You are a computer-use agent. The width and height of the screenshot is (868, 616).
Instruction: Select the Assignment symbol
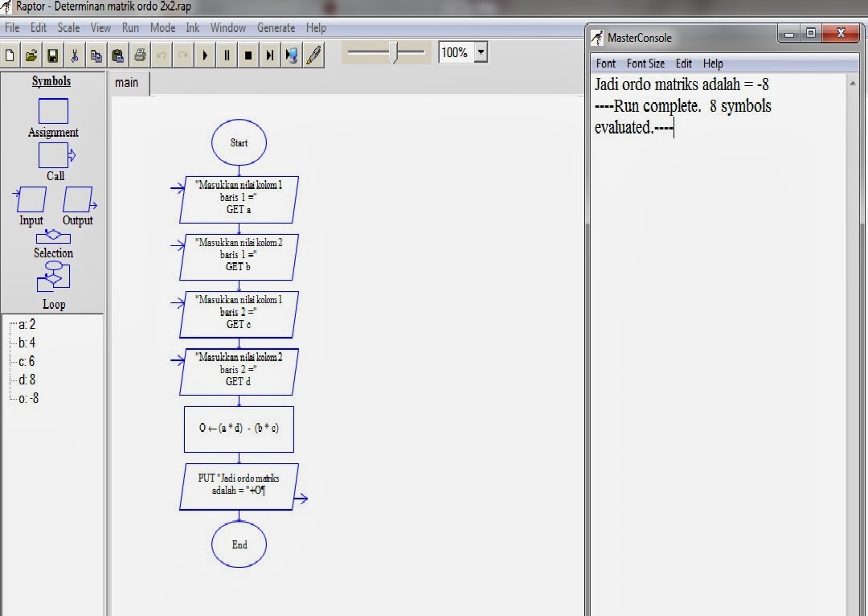point(52,111)
